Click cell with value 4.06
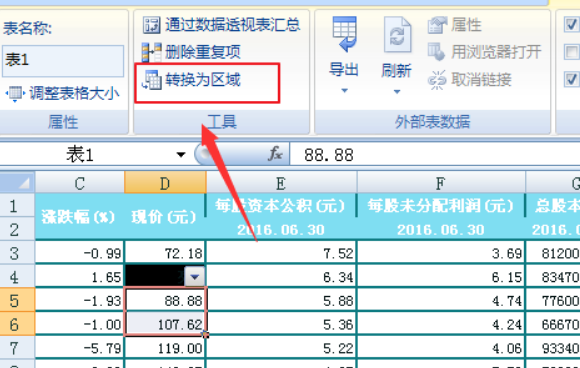 coord(441,348)
